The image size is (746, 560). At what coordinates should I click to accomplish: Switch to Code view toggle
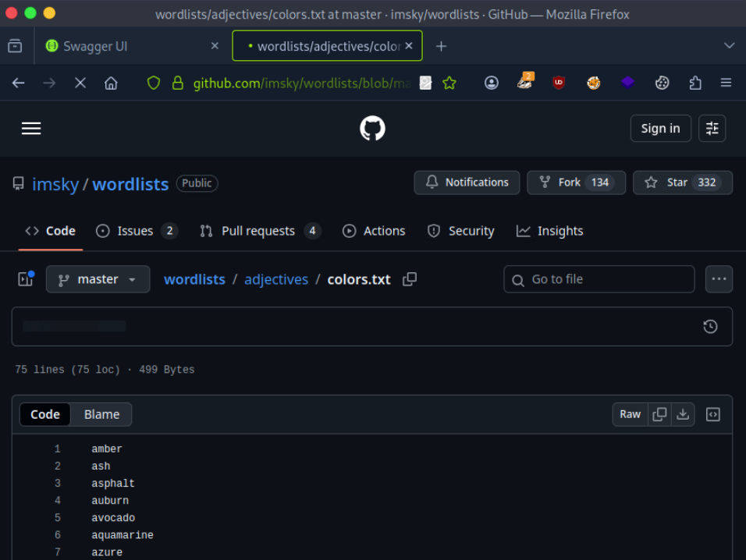point(45,414)
